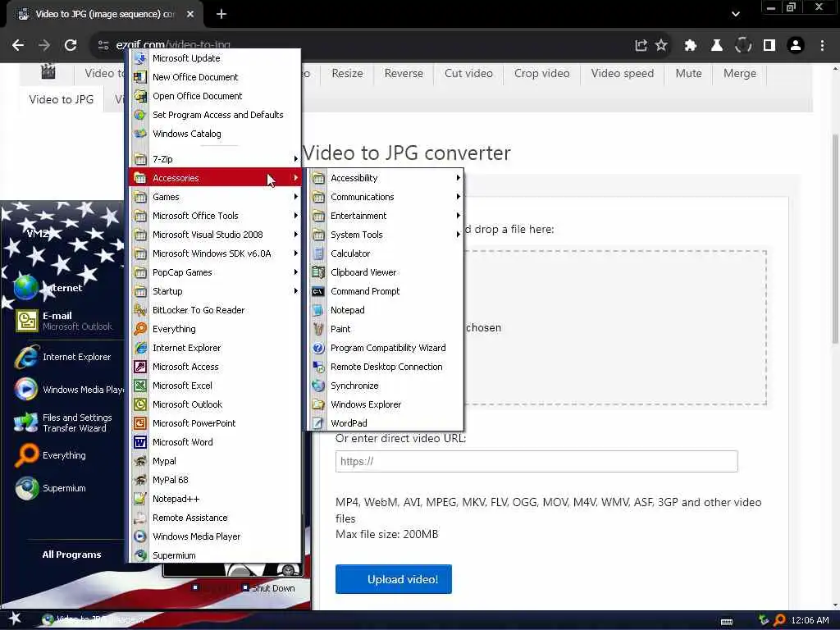Focus the direct video URL field
Screen dimensions: 840x630
[x=536, y=461]
